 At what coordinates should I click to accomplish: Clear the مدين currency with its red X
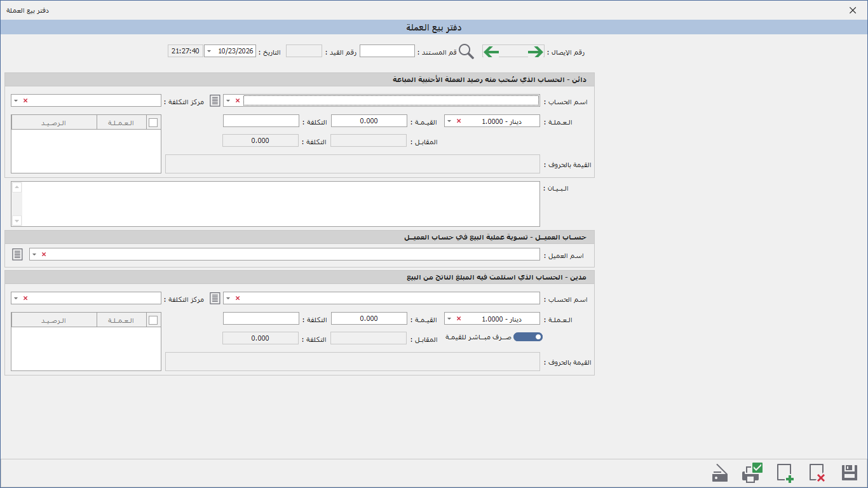point(459,318)
